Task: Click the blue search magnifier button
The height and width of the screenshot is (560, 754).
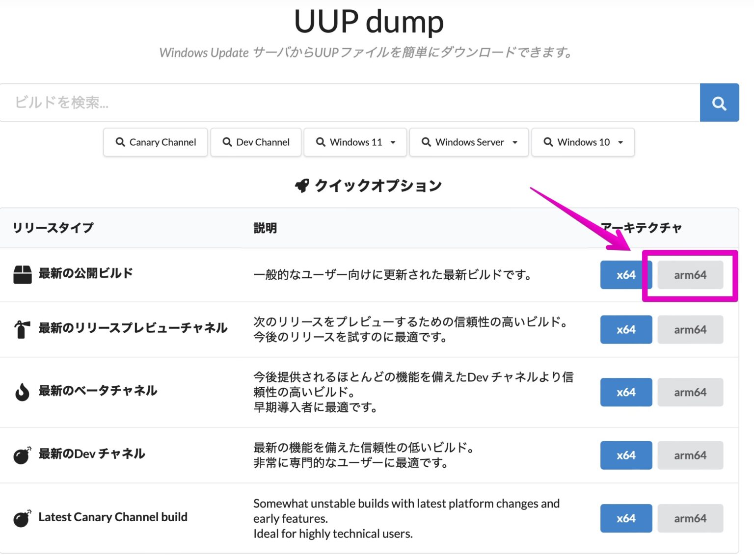Action: pyautogui.click(x=719, y=102)
